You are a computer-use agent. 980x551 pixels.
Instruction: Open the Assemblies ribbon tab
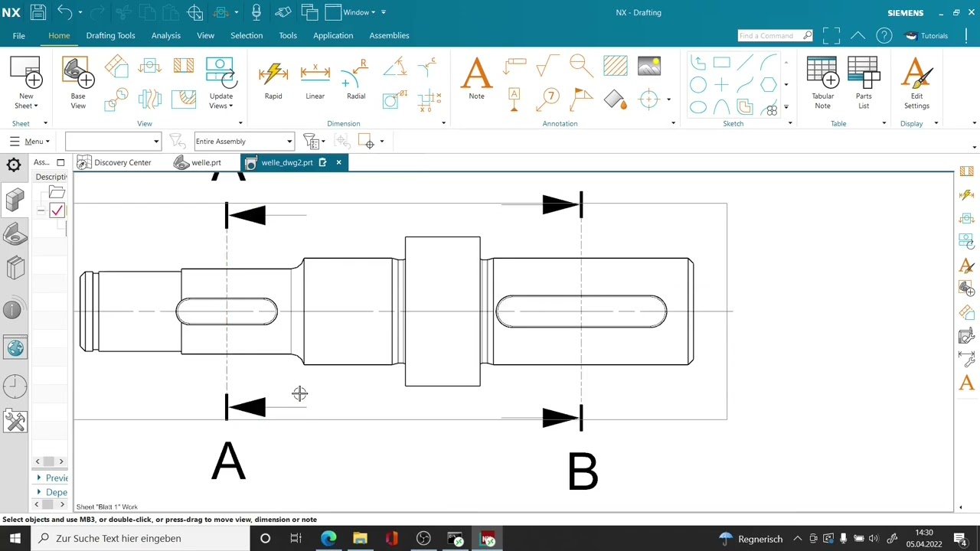pyautogui.click(x=389, y=35)
